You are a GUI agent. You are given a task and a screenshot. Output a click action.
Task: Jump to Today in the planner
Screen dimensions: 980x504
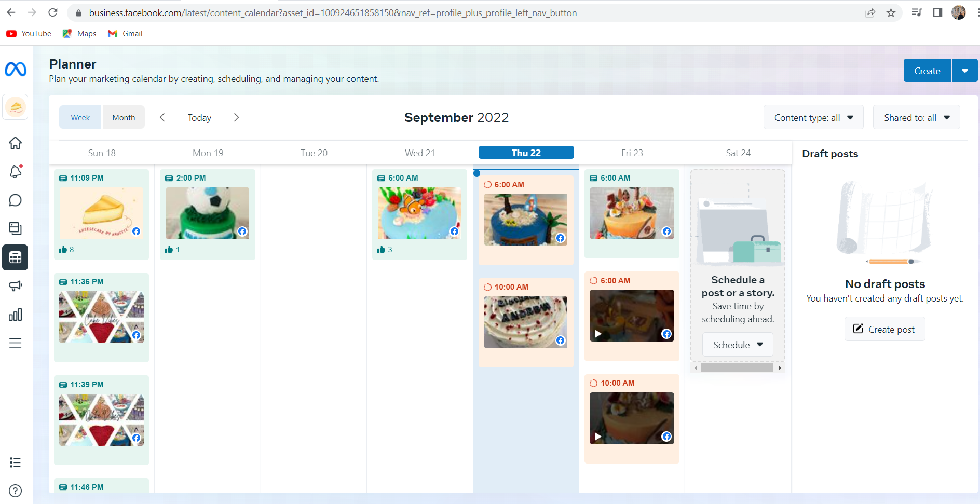(199, 117)
